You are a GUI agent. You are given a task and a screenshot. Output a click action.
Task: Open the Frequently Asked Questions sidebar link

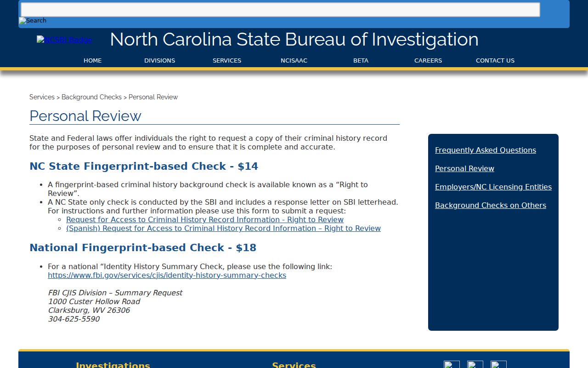[x=486, y=150]
